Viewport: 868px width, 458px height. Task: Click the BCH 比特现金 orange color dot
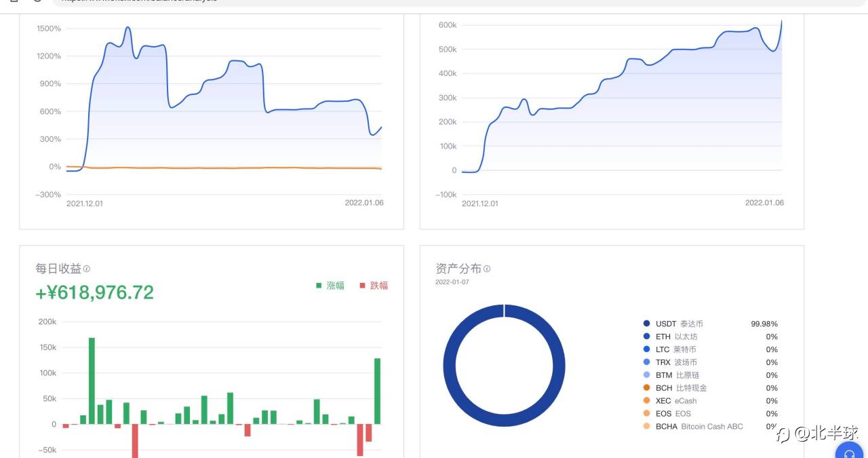[x=646, y=388]
